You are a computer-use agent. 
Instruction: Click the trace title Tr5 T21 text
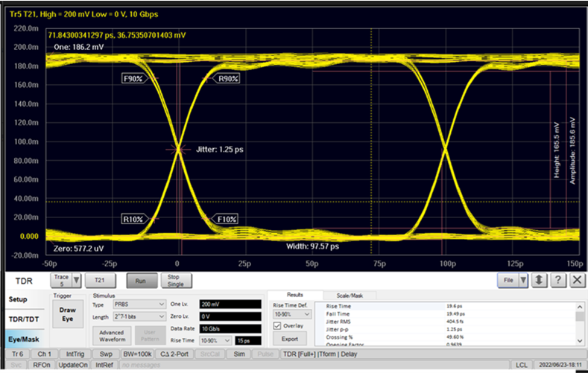pos(84,14)
